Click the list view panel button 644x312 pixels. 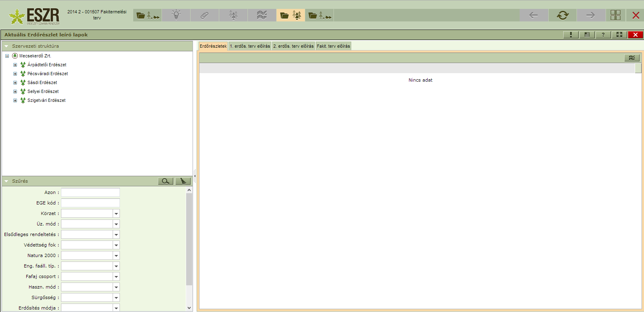coord(587,35)
